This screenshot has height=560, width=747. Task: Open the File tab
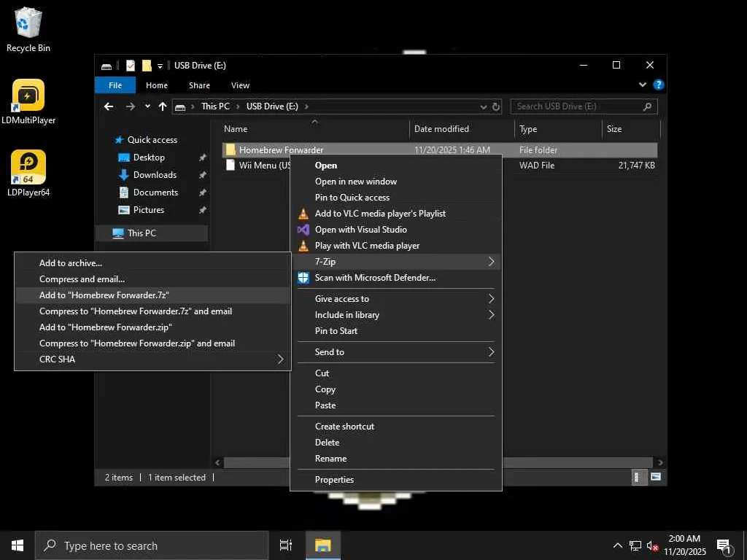click(x=115, y=85)
